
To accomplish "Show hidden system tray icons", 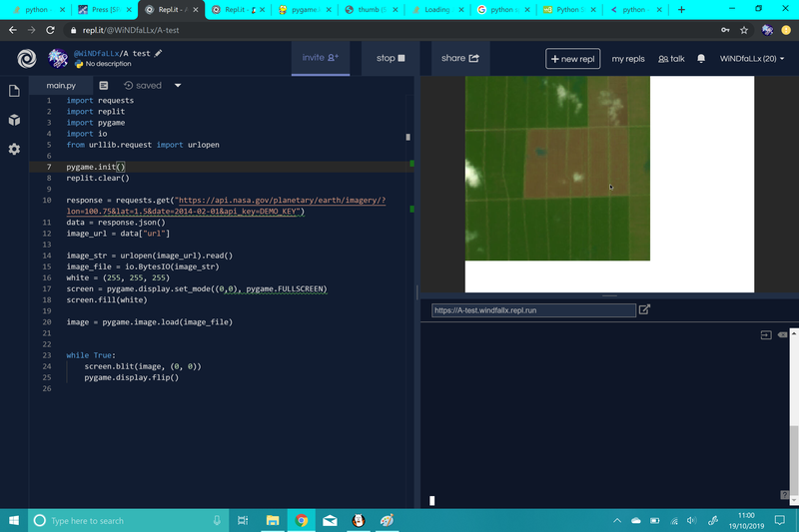I will [617, 520].
